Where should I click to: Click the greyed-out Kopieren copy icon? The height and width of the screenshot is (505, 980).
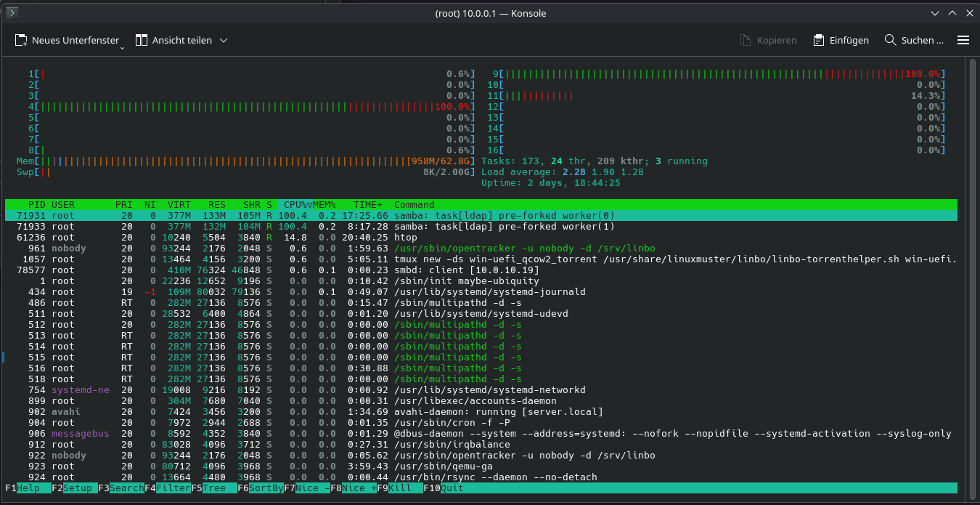tap(745, 41)
